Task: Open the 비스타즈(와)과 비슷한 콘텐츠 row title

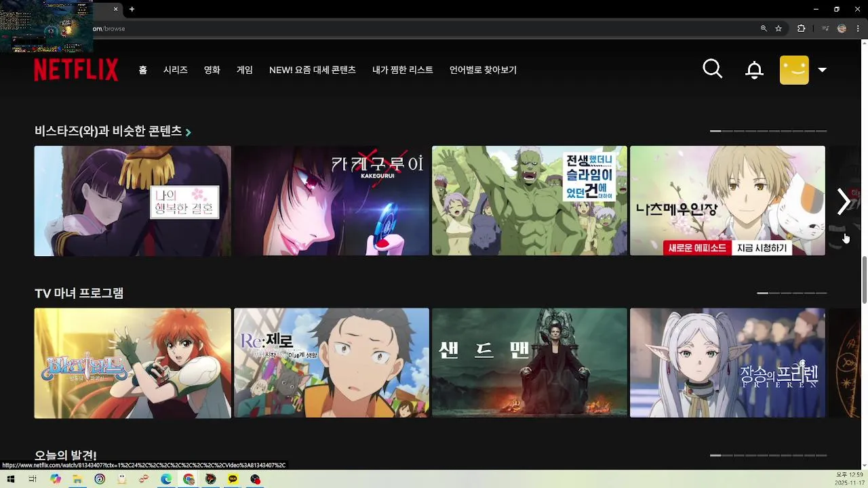Action: tap(108, 131)
